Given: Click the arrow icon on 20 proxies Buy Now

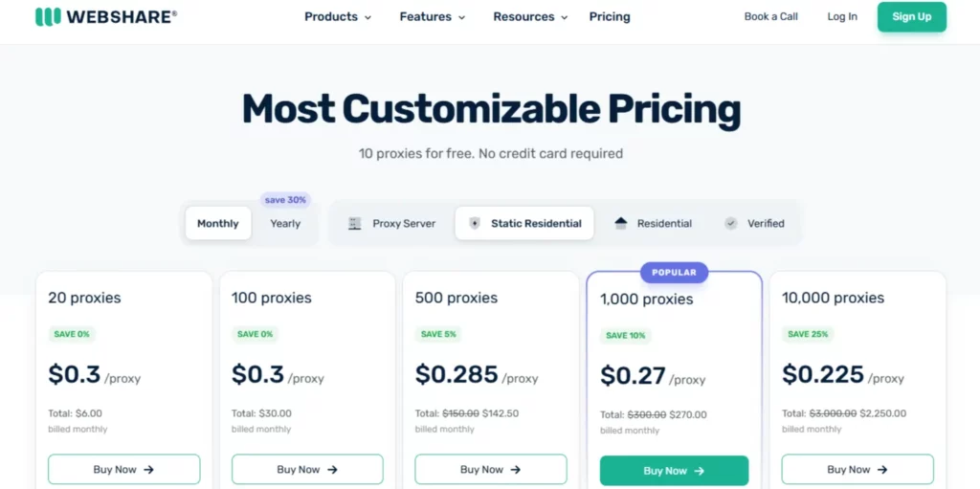Looking at the screenshot, I should point(148,470).
